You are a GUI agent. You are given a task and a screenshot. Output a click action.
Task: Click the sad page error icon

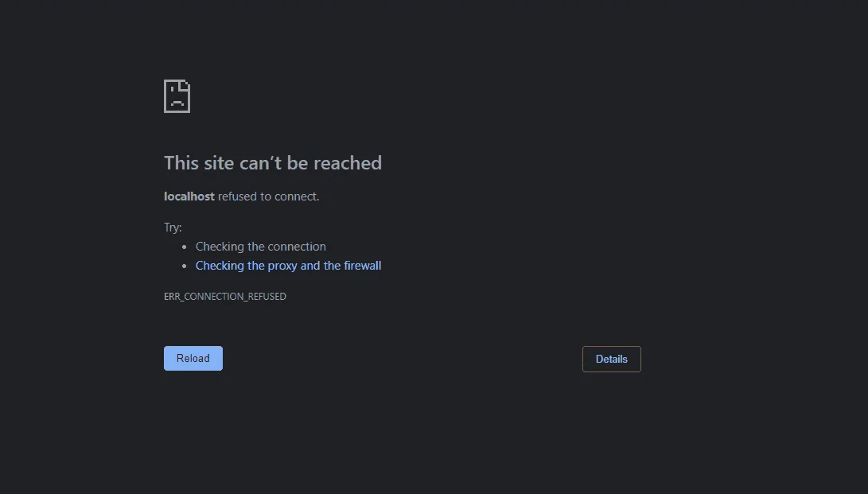pyautogui.click(x=177, y=96)
